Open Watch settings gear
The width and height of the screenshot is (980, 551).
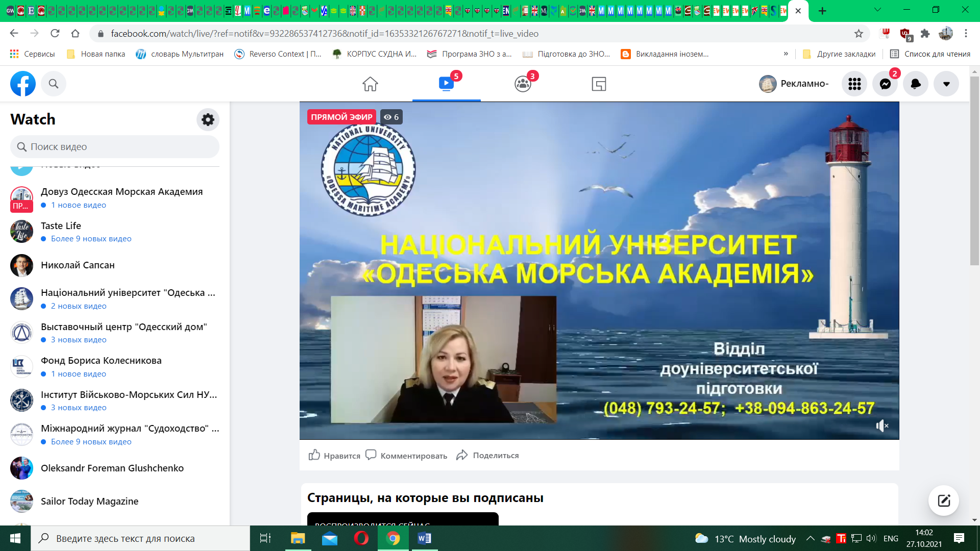(x=208, y=119)
